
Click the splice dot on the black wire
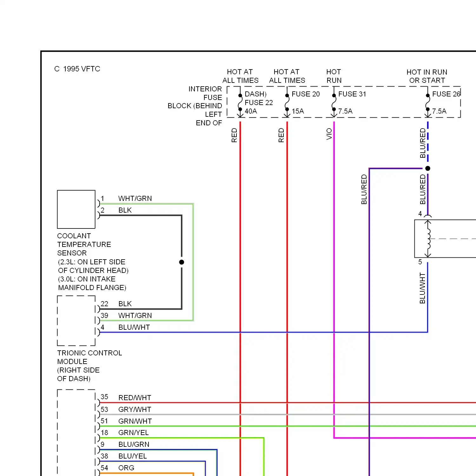point(182,262)
